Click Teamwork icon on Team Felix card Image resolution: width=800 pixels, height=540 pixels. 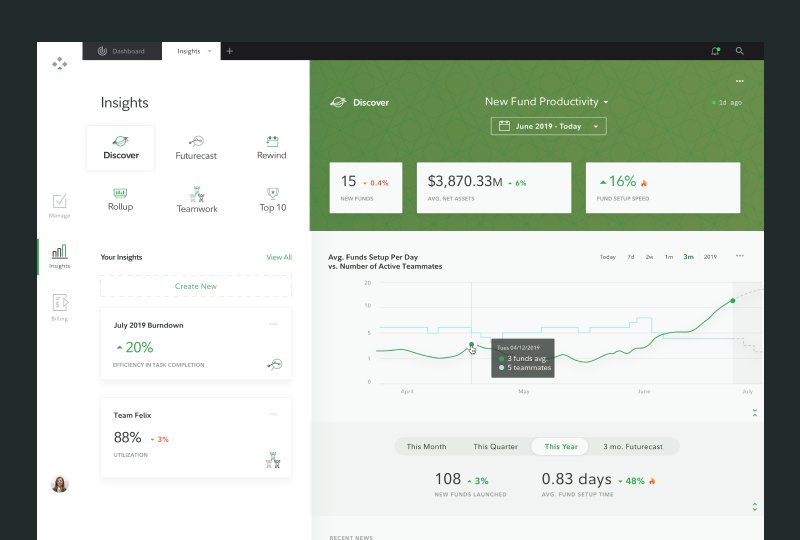[x=273, y=460]
